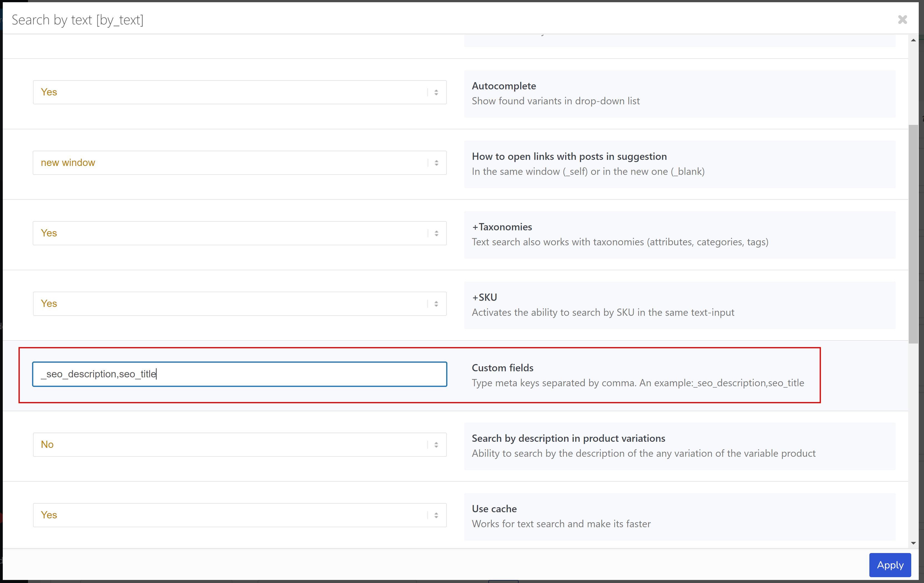This screenshot has height=583, width=924.
Task: Open the Autocomplete dropdown
Action: coord(239,92)
